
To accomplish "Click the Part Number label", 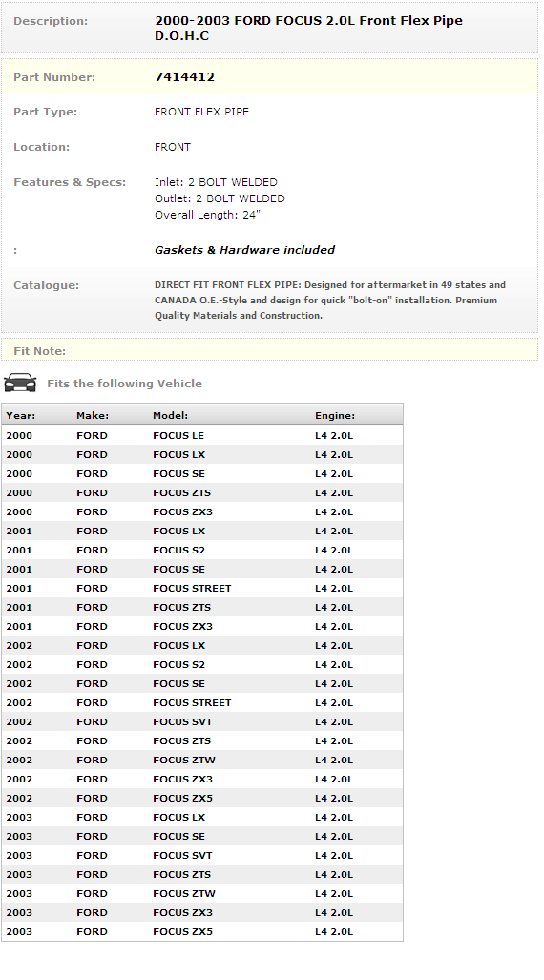I will coord(54,77).
